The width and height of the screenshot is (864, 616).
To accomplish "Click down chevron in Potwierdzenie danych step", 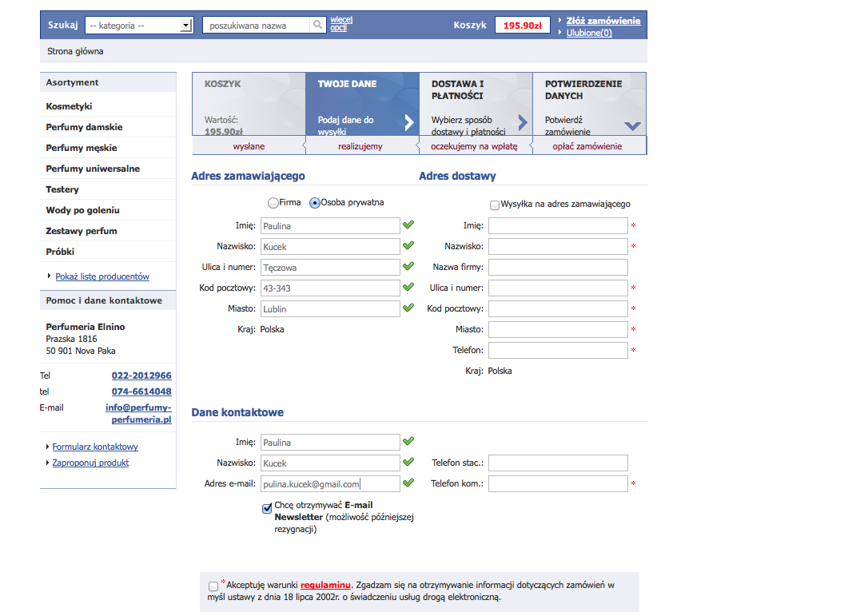I will [x=632, y=125].
